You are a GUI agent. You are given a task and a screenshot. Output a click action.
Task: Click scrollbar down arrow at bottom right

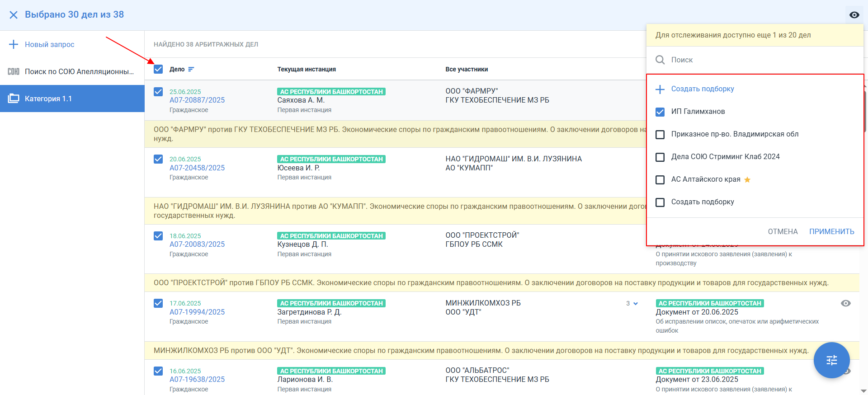coord(863,391)
